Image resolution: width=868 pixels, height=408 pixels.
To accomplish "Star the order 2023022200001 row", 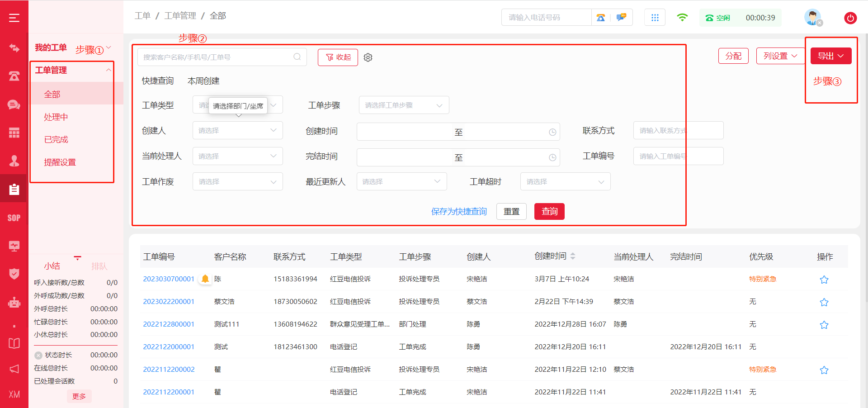I will (x=824, y=302).
